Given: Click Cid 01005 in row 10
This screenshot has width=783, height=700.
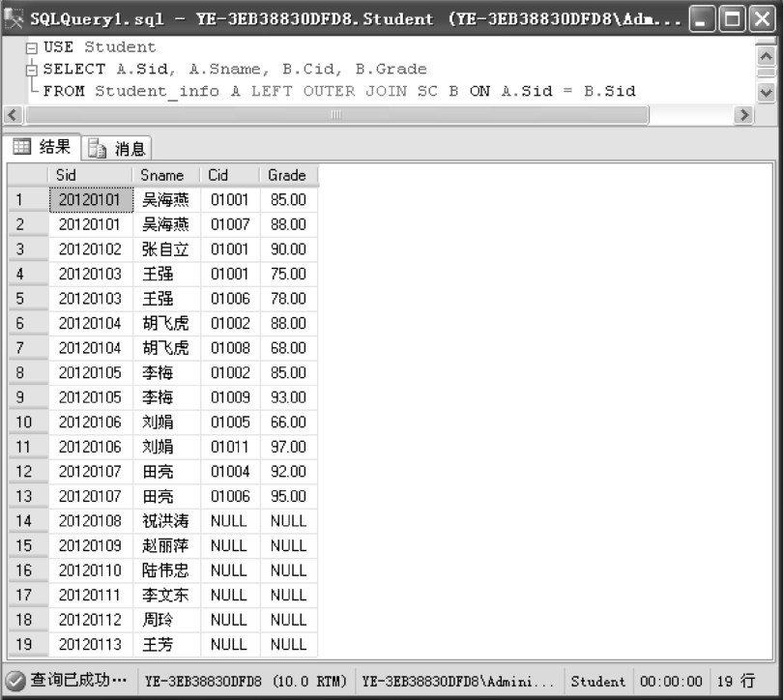Looking at the screenshot, I should click(230, 422).
